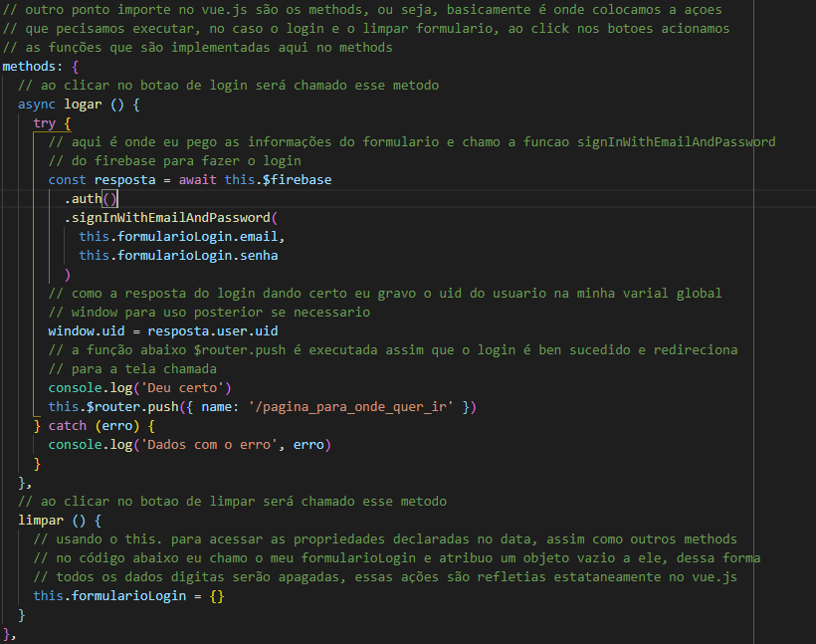
Task: Click the signInWithEmailAndPassword method call
Action: pos(167,218)
